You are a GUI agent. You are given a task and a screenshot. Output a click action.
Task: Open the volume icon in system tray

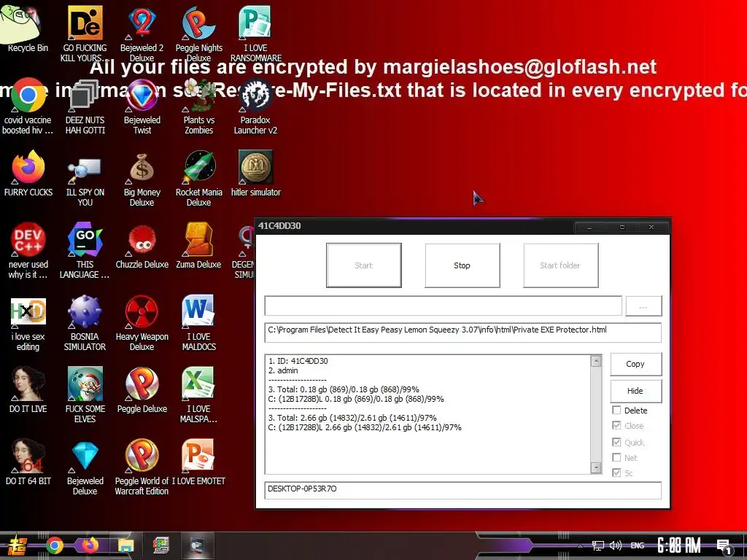click(616, 545)
